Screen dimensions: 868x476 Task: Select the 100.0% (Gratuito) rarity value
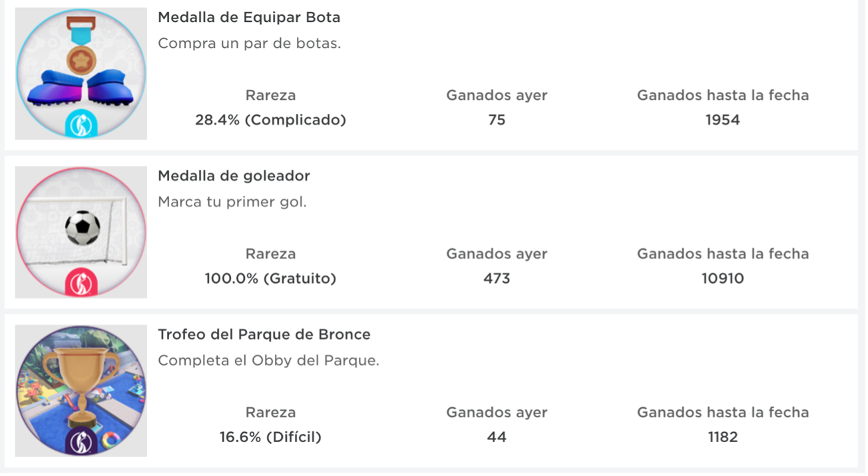pyautogui.click(x=270, y=278)
